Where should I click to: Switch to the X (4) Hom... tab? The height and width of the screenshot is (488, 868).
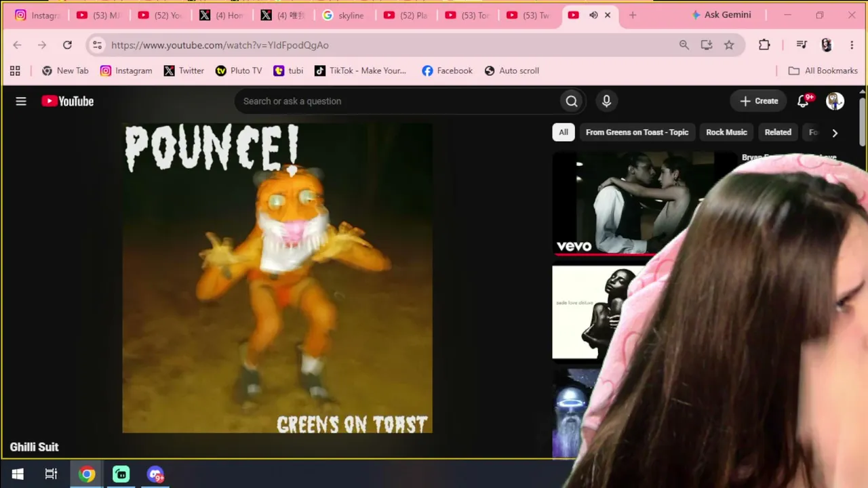pyautogui.click(x=222, y=15)
